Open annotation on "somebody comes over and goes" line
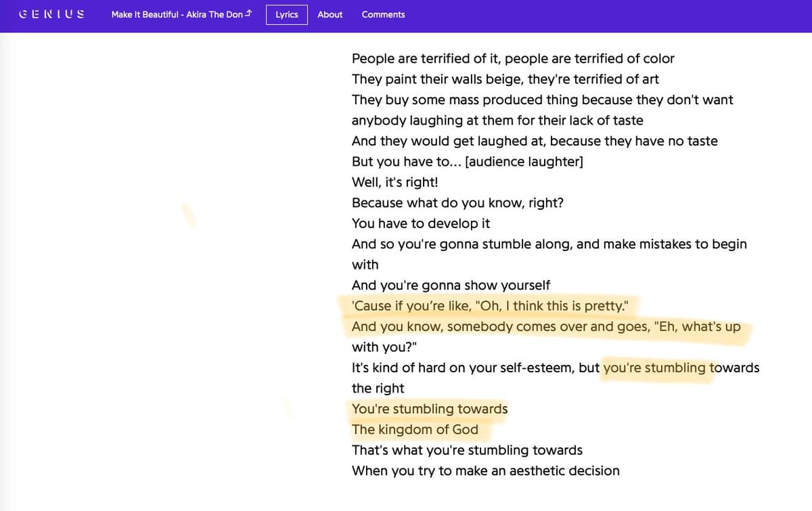 click(545, 327)
